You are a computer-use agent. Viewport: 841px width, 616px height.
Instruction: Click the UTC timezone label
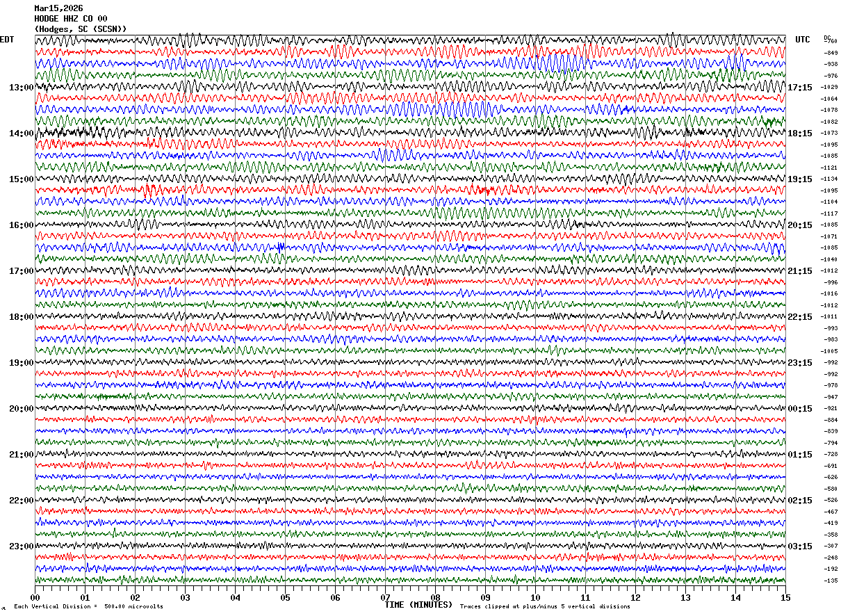pyautogui.click(x=803, y=40)
